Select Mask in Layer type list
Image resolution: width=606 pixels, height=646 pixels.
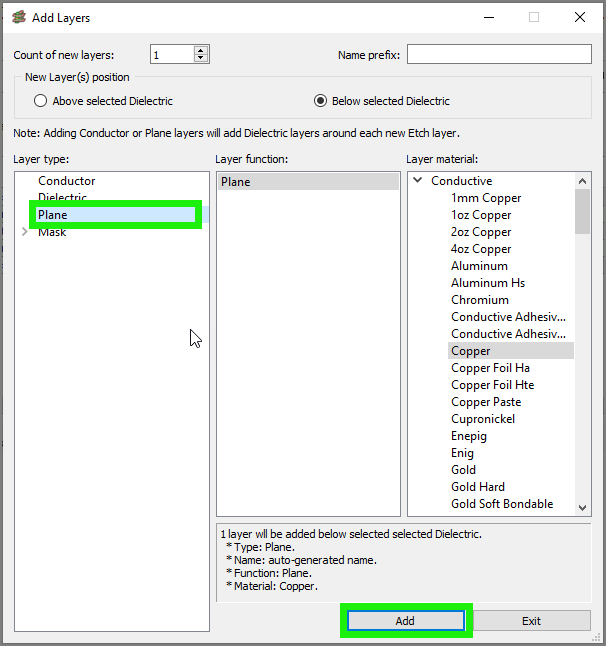pyautogui.click(x=52, y=232)
